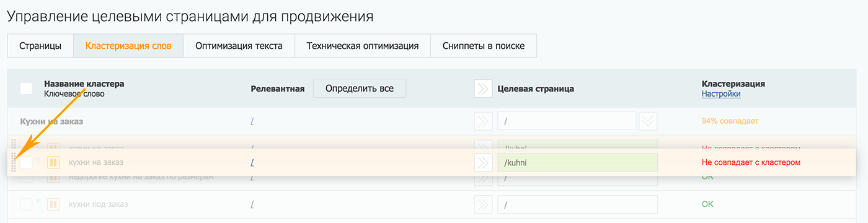Toggle select-all checkbox in table header
The height and width of the screenshot is (223, 868).
point(26,89)
